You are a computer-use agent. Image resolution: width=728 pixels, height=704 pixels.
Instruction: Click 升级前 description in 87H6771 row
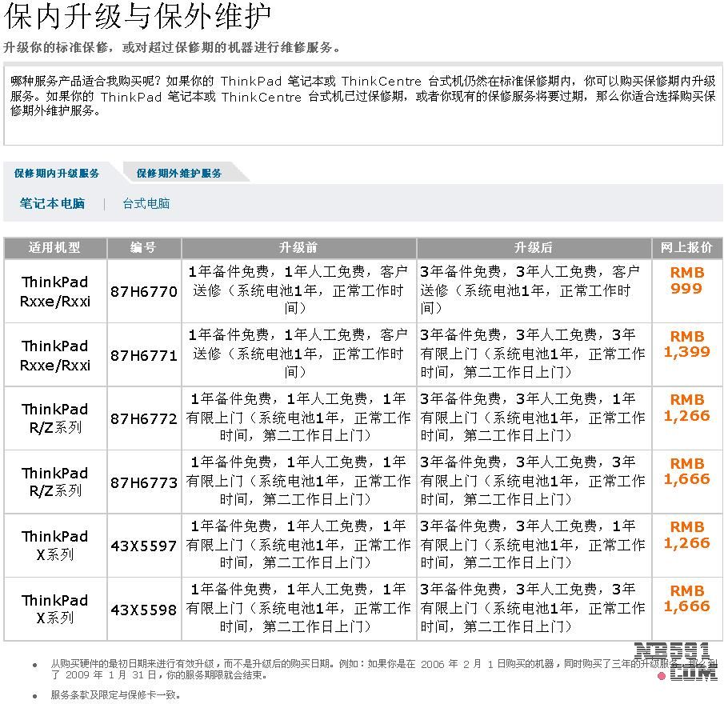[298, 354]
